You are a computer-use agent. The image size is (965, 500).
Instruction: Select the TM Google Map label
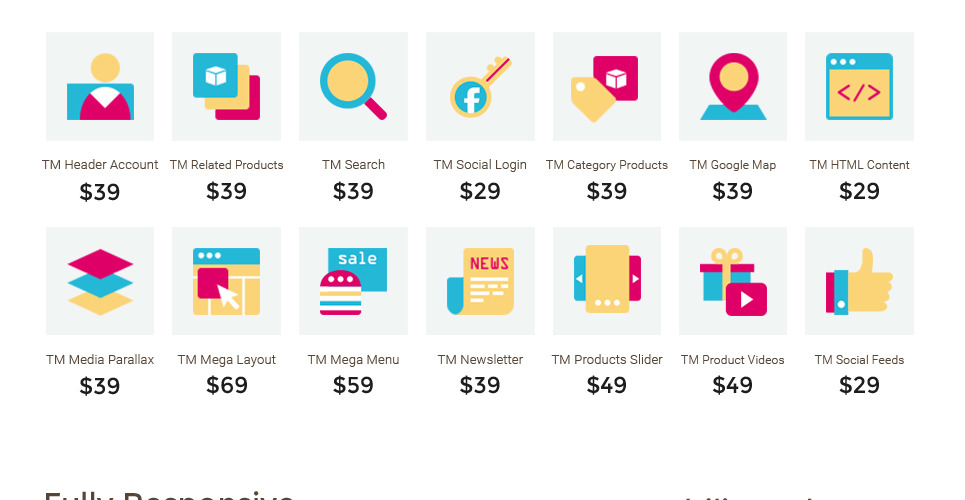tap(733, 165)
